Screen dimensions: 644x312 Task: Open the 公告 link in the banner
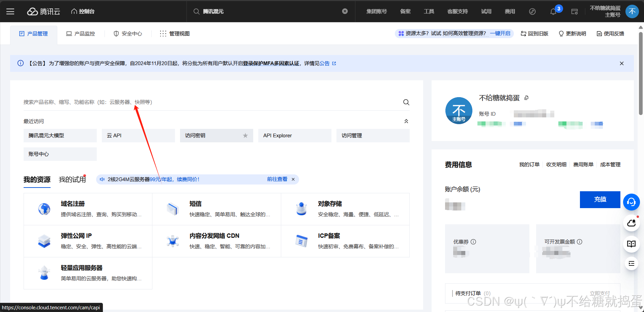(x=327, y=63)
